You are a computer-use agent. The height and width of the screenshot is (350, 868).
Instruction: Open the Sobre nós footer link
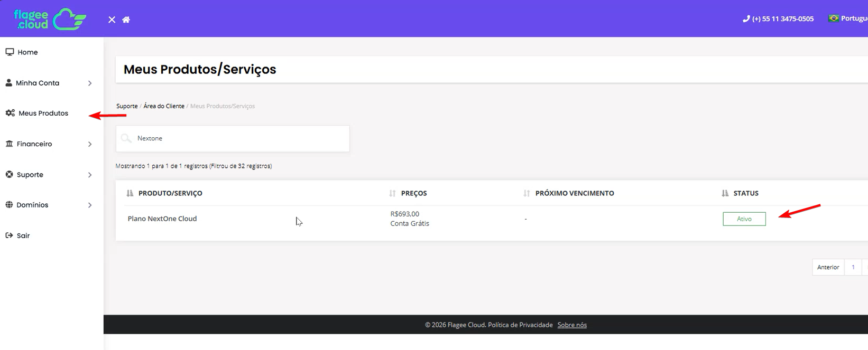[572, 325]
